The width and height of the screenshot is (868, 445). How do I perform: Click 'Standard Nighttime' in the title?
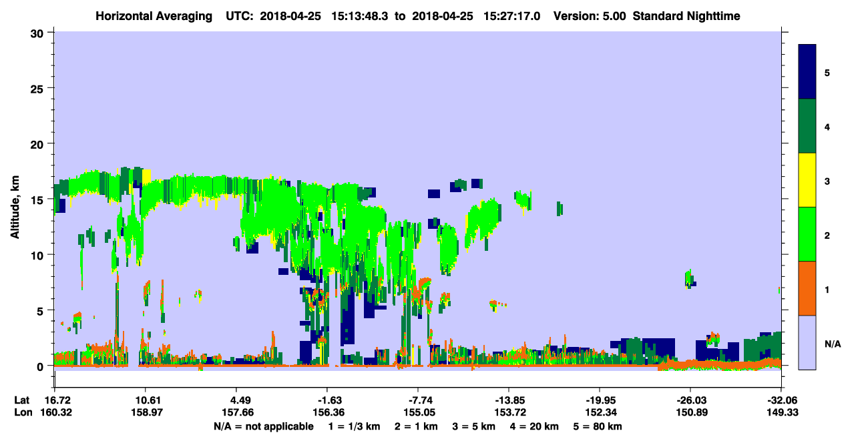pos(686,16)
